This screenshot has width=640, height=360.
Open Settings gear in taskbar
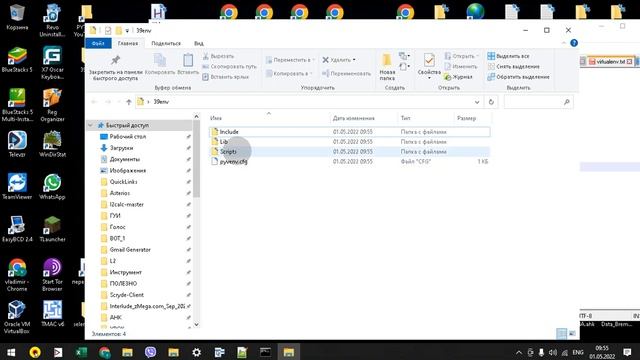point(196,352)
